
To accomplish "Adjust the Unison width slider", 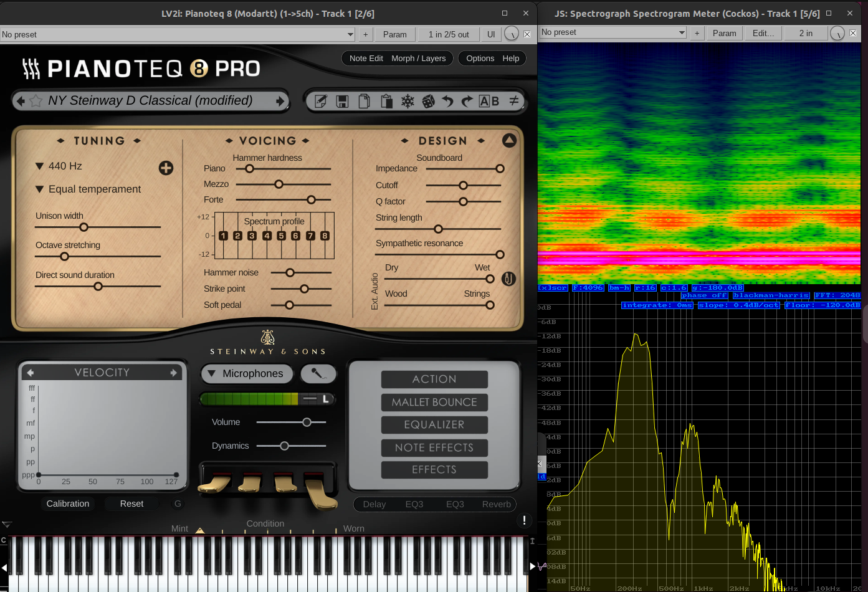I will (98, 227).
